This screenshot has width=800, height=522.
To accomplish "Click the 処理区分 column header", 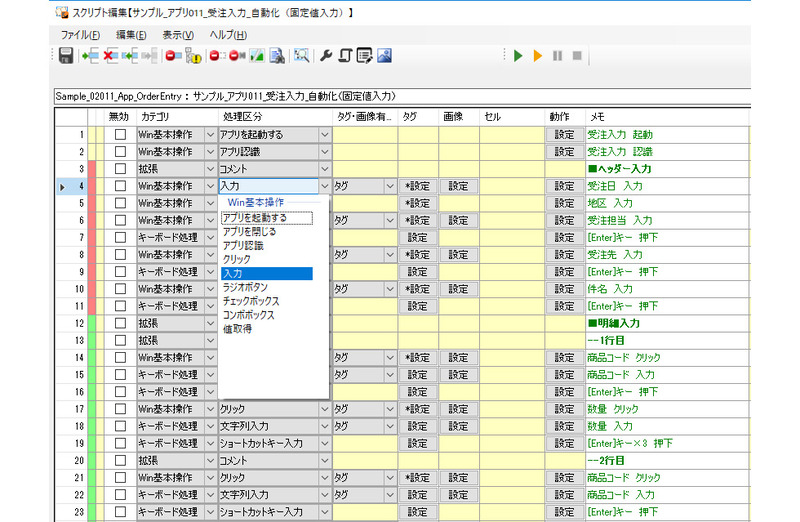I will (276, 117).
